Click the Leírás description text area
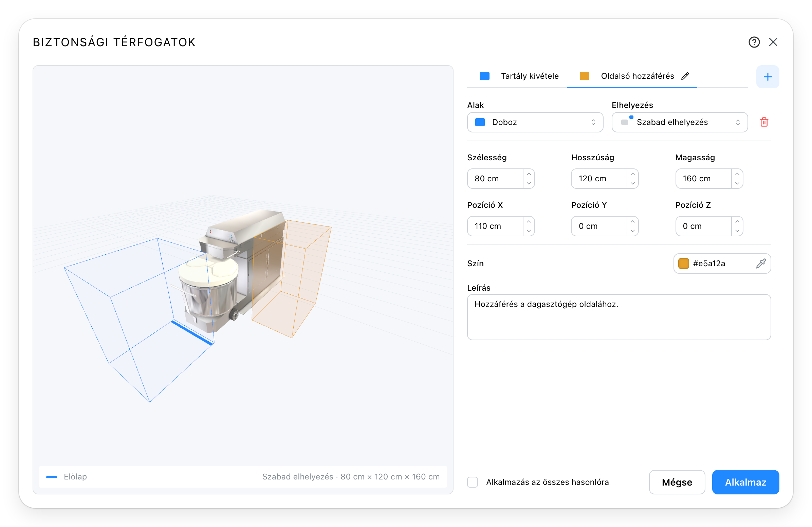 [619, 317]
